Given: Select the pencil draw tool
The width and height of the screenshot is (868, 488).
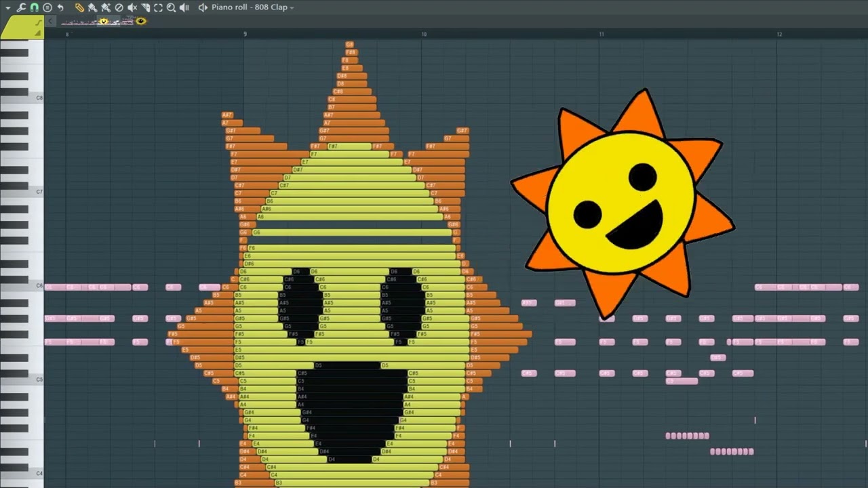Looking at the screenshot, I should [79, 7].
